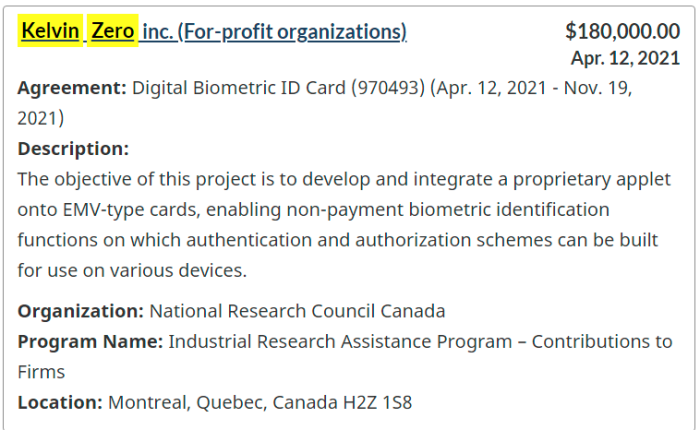Viewport: 700px width, 430px height.
Task: Click the Program Name label
Action: pos(90,342)
